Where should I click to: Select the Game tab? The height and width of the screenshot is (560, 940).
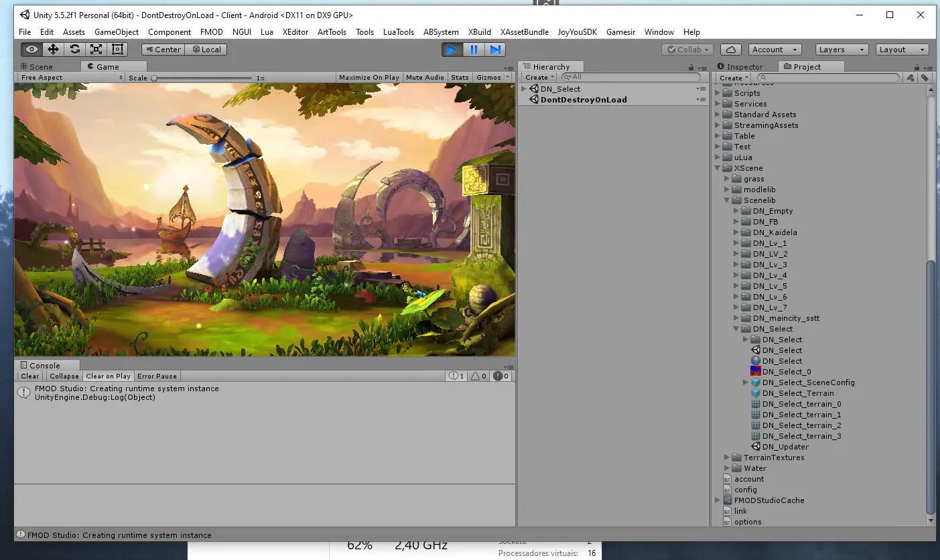coord(114,66)
